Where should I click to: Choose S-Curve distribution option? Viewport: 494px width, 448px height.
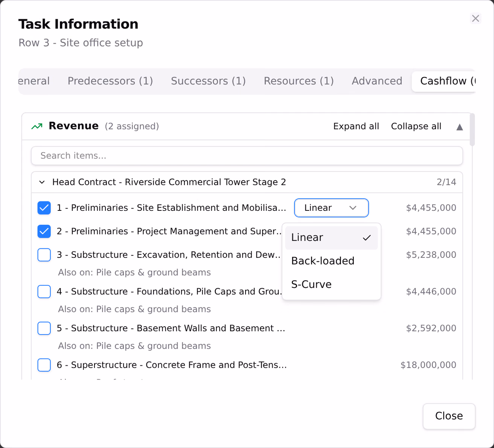pyautogui.click(x=331, y=284)
